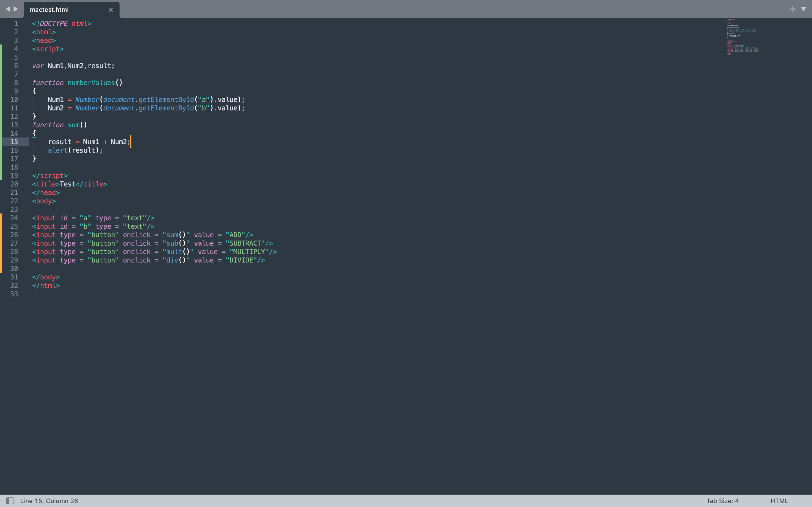The height and width of the screenshot is (507, 812).
Task: Close the mactest.html tab
Action: tap(111, 10)
